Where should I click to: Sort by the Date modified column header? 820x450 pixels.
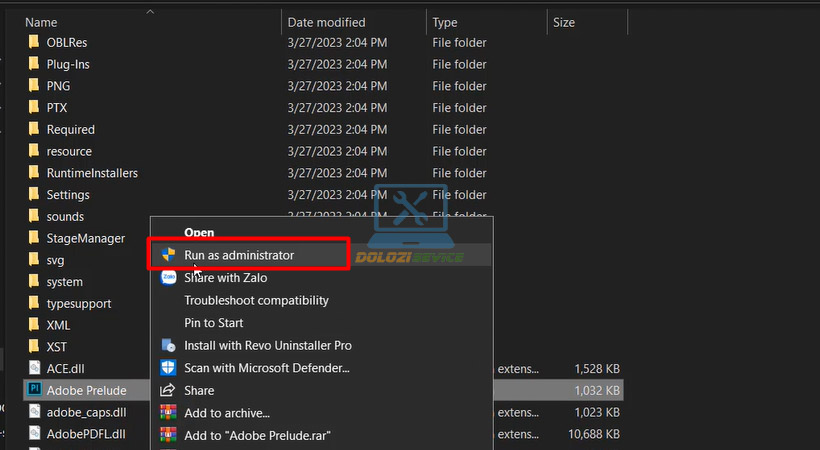pos(326,22)
